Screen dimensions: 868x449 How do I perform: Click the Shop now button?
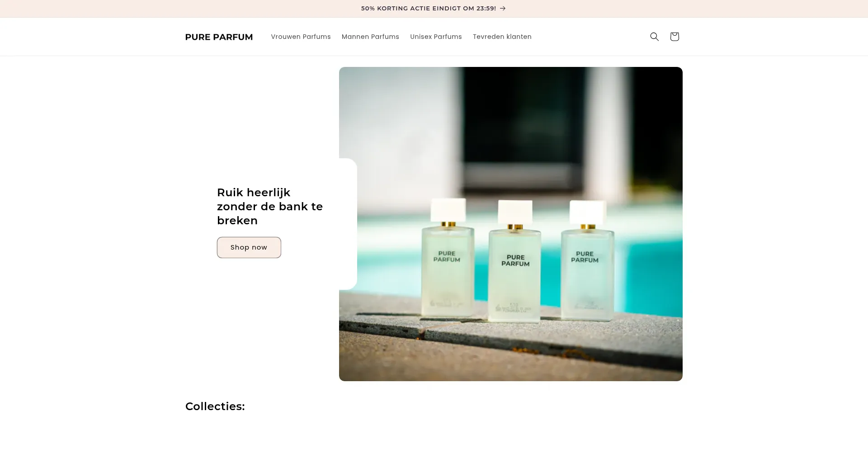tap(249, 247)
